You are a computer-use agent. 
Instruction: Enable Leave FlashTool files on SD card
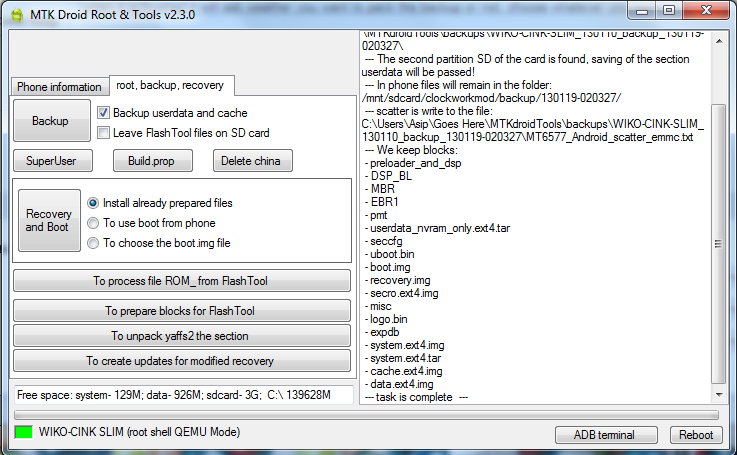[x=104, y=132]
